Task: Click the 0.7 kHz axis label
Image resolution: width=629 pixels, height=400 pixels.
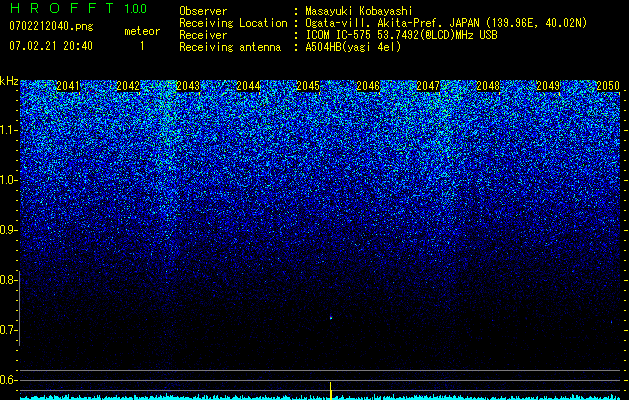Action: pyautogui.click(x=8, y=330)
